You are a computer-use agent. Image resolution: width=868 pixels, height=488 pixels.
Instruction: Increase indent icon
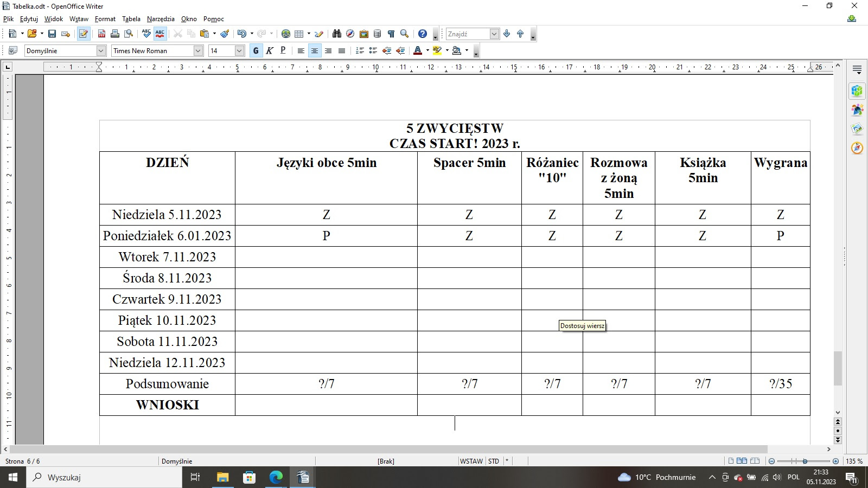click(400, 50)
